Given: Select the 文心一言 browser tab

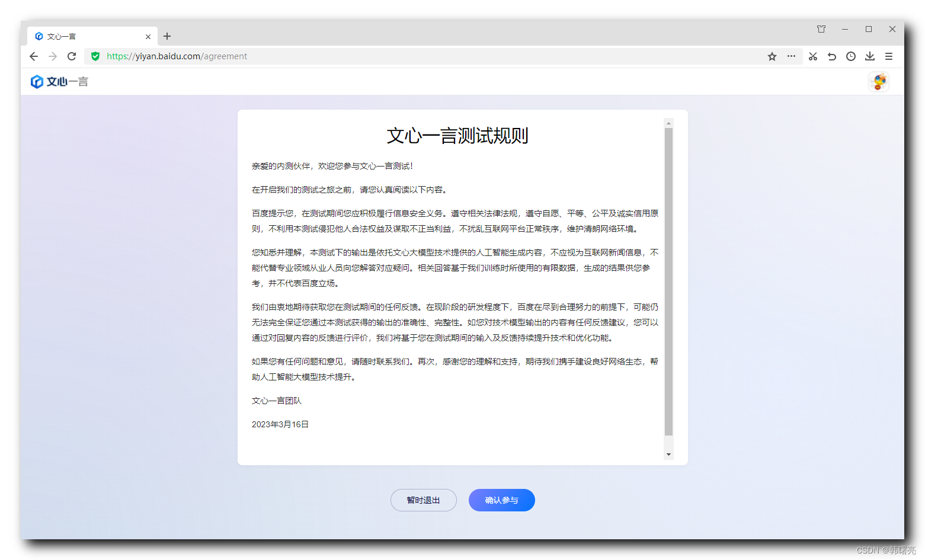Looking at the screenshot, I should coord(92,36).
